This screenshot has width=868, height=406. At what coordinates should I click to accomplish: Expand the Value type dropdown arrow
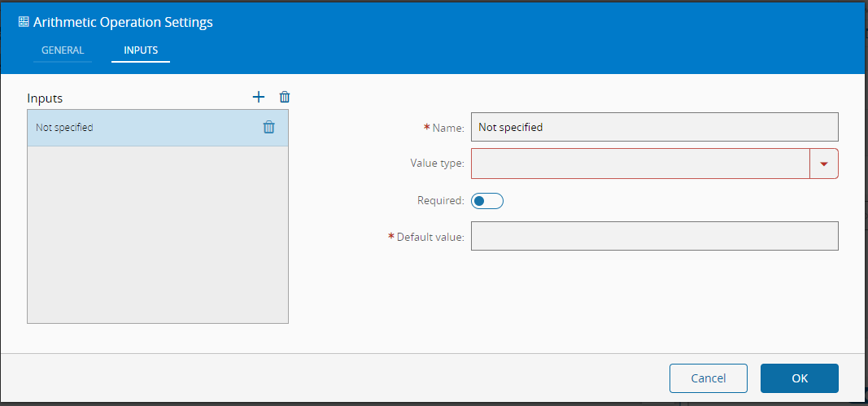[x=824, y=164]
